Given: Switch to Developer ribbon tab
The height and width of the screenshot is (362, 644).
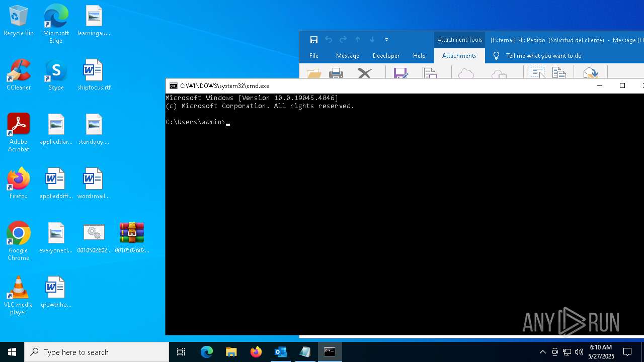Looking at the screenshot, I should pyautogui.click(x=386, y=56).
